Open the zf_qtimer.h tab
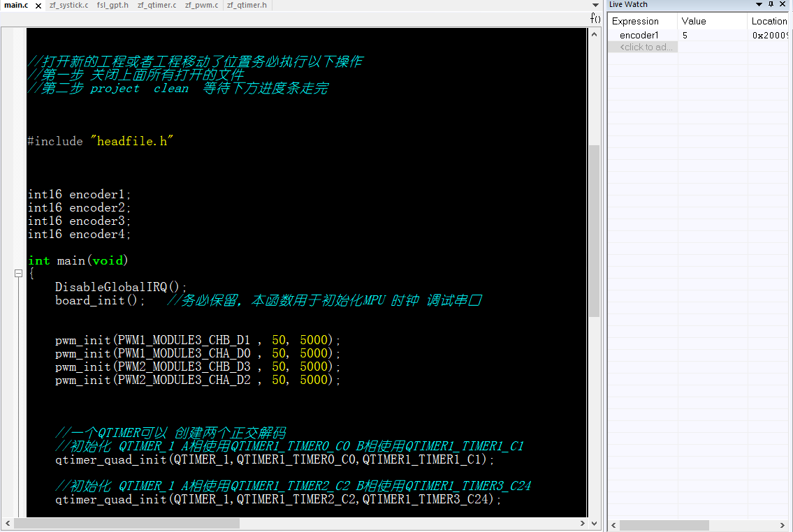 pos(247,5)
